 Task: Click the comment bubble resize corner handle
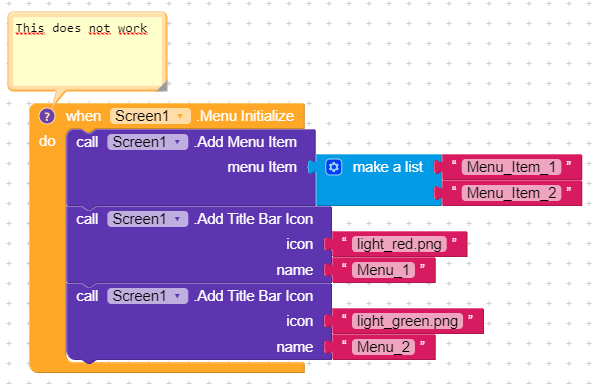tap(163, 86)
